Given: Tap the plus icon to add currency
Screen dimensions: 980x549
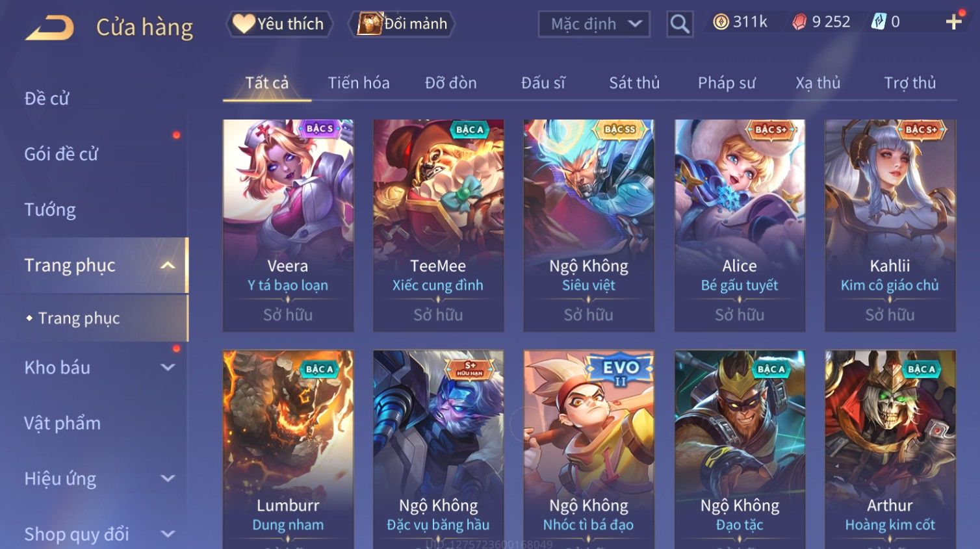Looking at the screenshot, I should pos(953,22).
